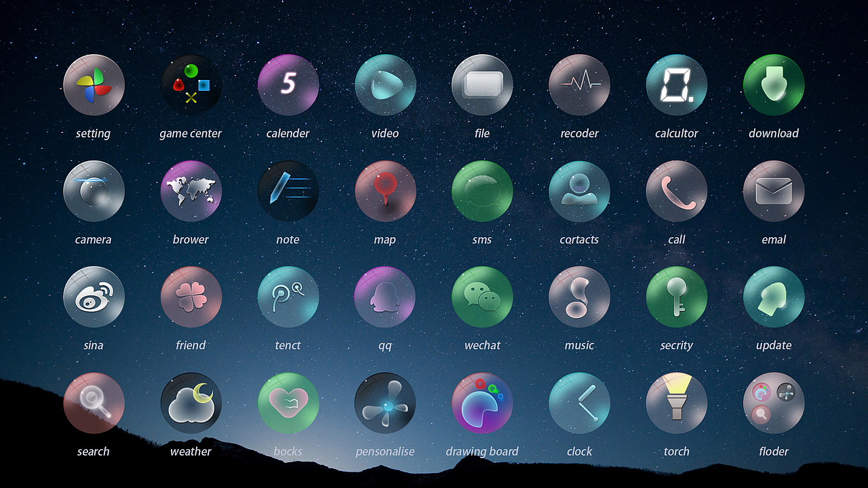Click the "weather" text label
868x488 pixels.
[x=191, y=452]
